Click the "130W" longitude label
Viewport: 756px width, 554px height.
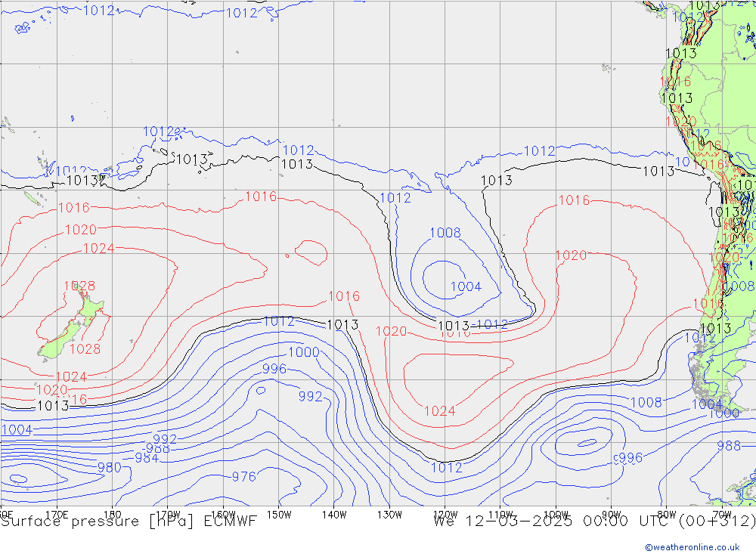click(x=389, y=515)
